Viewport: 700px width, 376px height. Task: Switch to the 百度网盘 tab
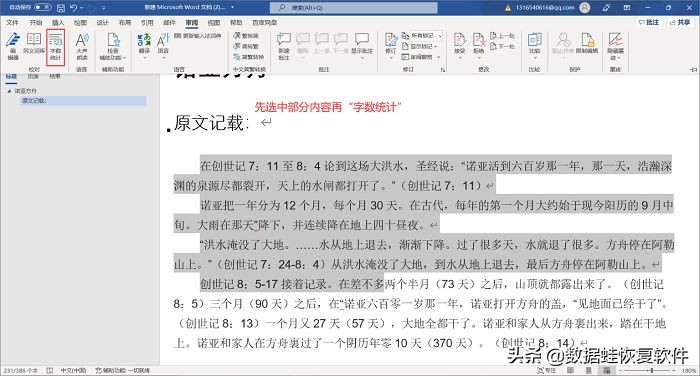click(264, 22)
